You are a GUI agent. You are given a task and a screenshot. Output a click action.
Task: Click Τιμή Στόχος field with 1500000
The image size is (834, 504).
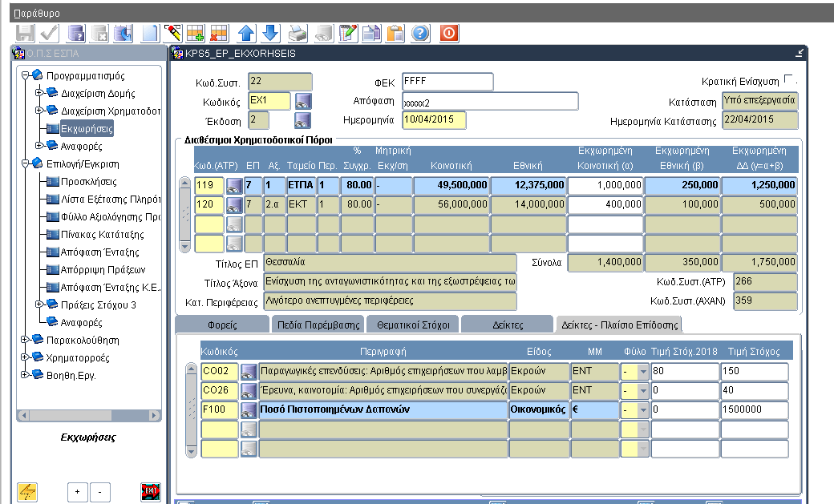[755, 409]
